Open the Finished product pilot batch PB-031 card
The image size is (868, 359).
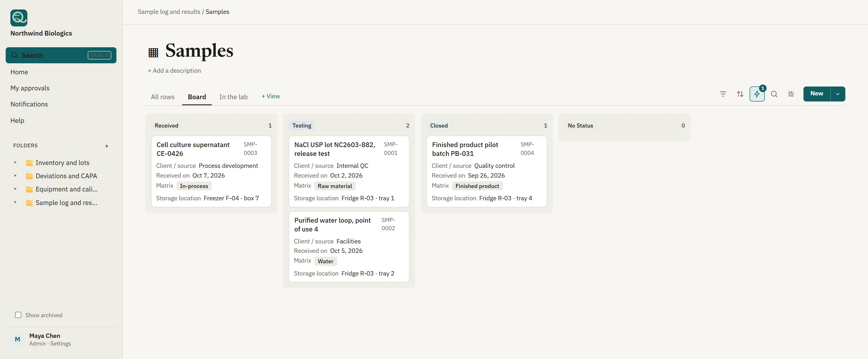tap(487, 171)
